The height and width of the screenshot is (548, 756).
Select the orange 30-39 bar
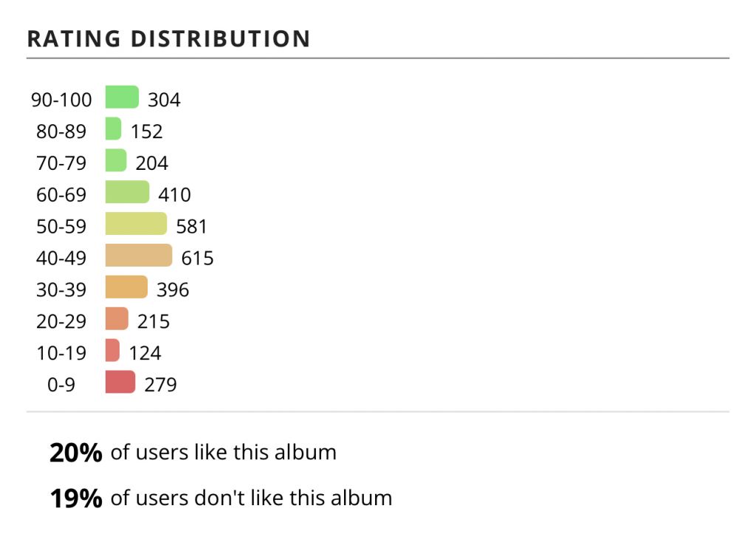[x=126, y=287]
